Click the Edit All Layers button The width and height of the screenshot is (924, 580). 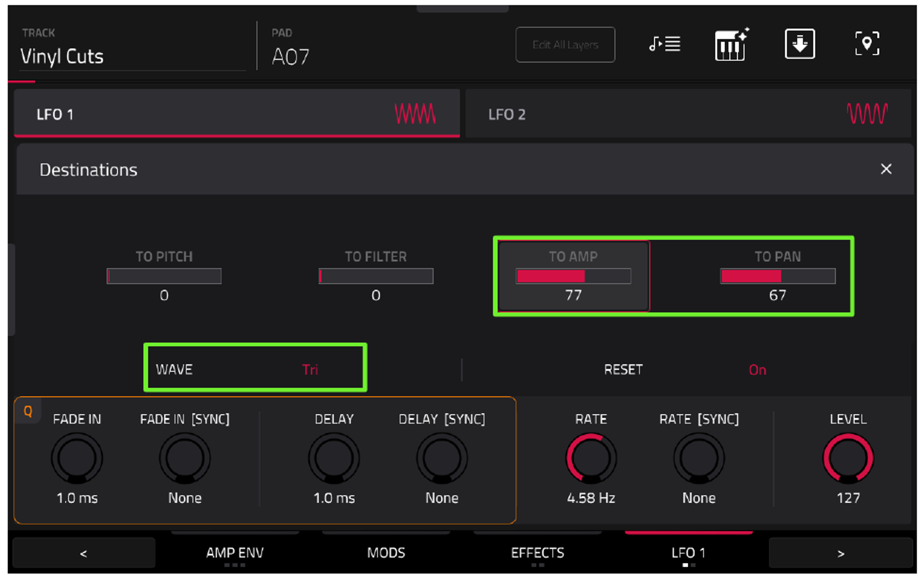(565, 45)
